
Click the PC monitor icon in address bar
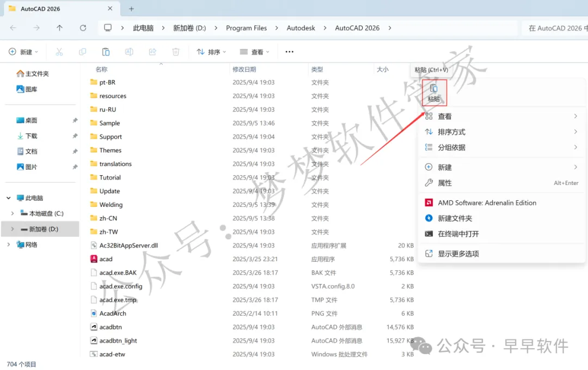(x=108, y=28)
